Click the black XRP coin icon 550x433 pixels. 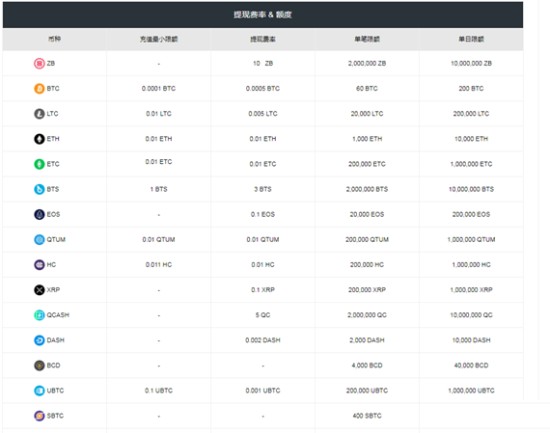[x=39, y=290]
